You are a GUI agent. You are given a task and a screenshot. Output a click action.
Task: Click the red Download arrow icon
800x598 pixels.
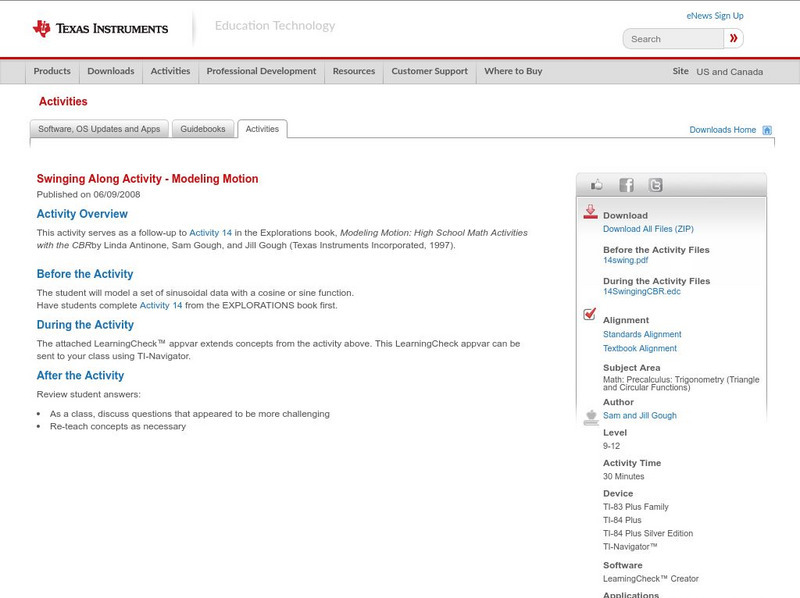[590, 212]
